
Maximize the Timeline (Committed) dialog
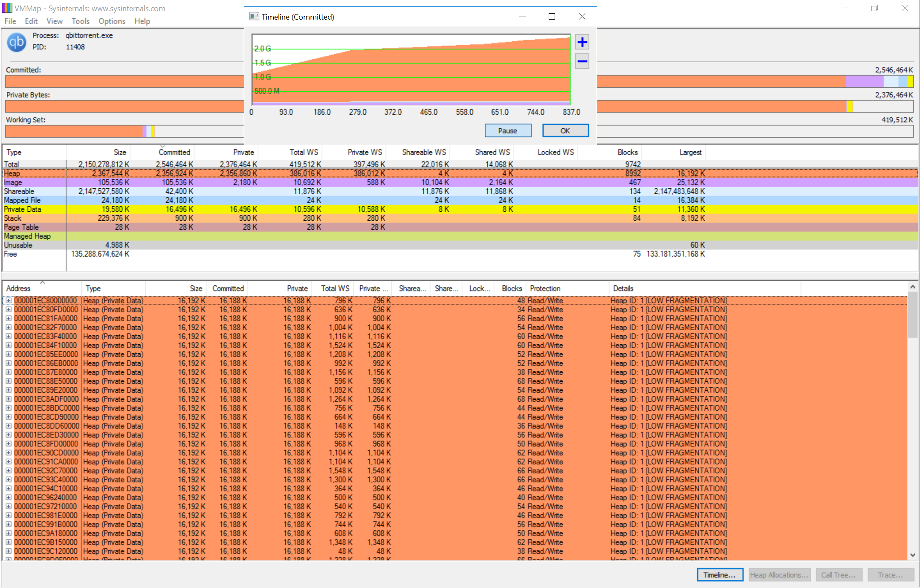(552, 17)
